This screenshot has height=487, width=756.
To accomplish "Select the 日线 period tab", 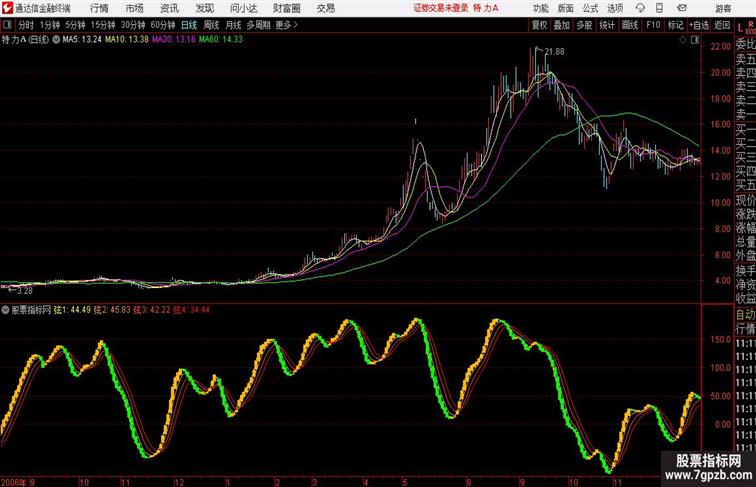I will pyautogui.click(x=189, y=25).
